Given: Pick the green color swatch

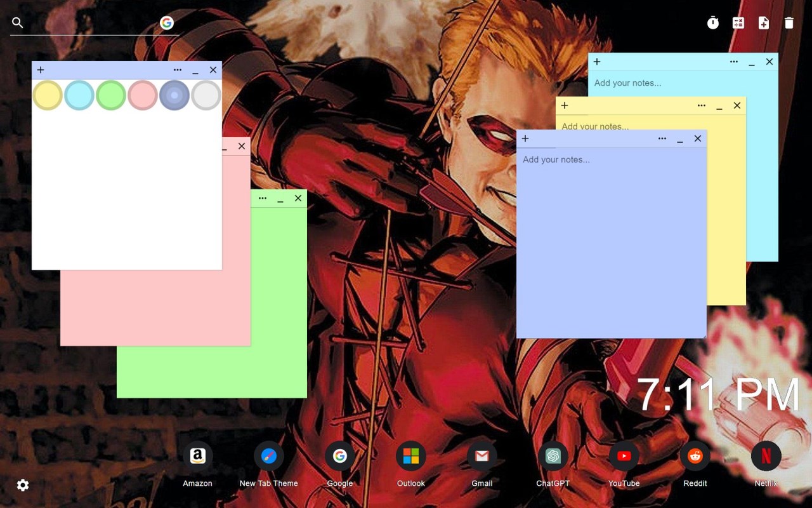Looking at the screenshot, I should 111,95.
